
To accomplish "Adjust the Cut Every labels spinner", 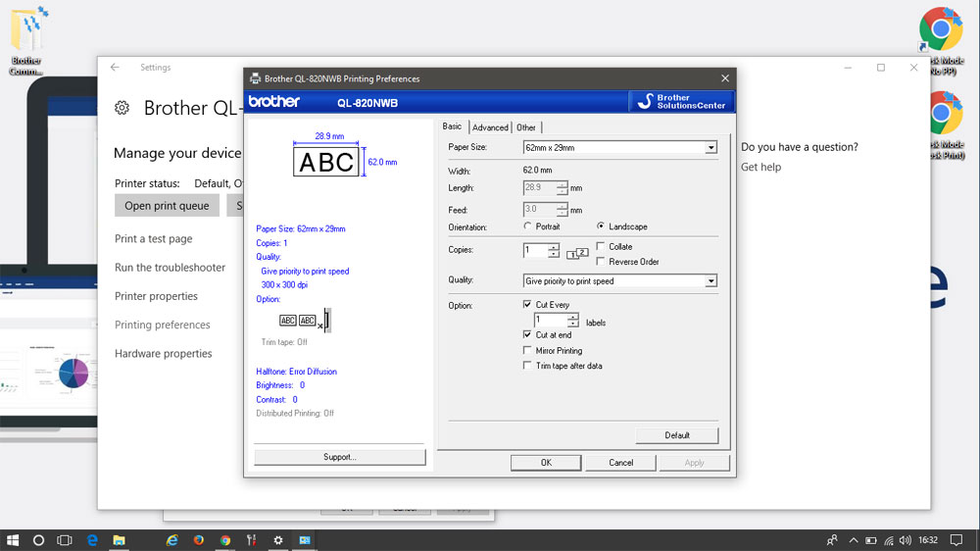I will [573, 321].
